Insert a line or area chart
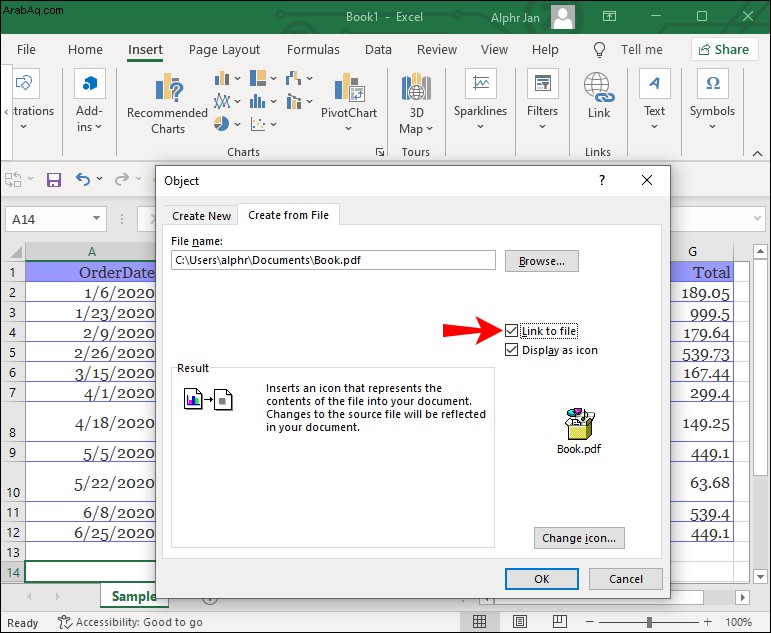This screenshot has height=633, width=771. [x=222, y=101]
